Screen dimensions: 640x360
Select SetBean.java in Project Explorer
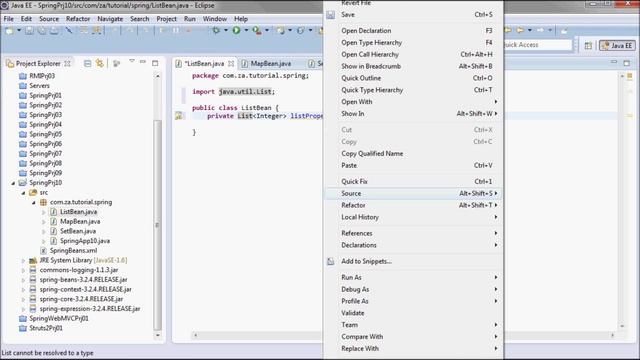(x=78, y=231)
